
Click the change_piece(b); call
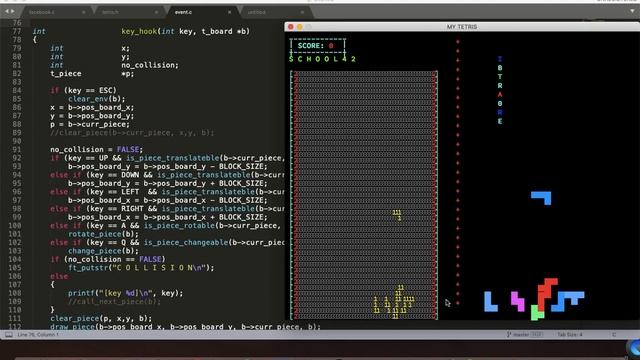tap(103, 251)
